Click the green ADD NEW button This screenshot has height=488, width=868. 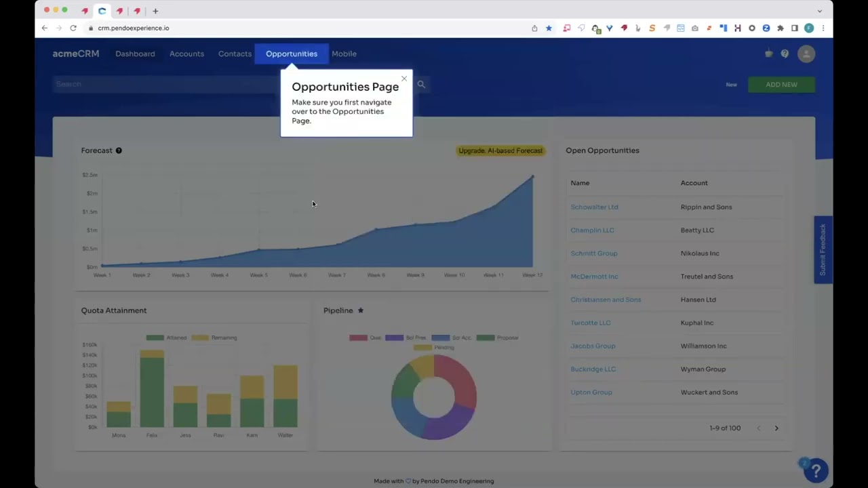(781, 85)
